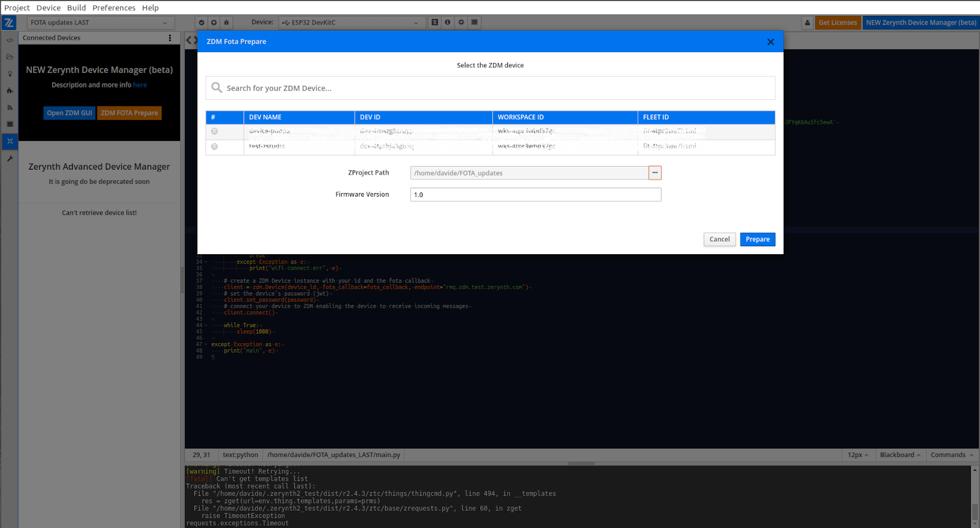Open the Preferences menu

pyautogui.click(x=114, y=7)
